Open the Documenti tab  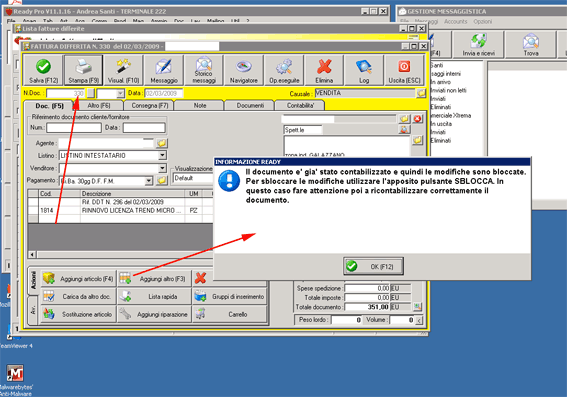pos(250,106)
